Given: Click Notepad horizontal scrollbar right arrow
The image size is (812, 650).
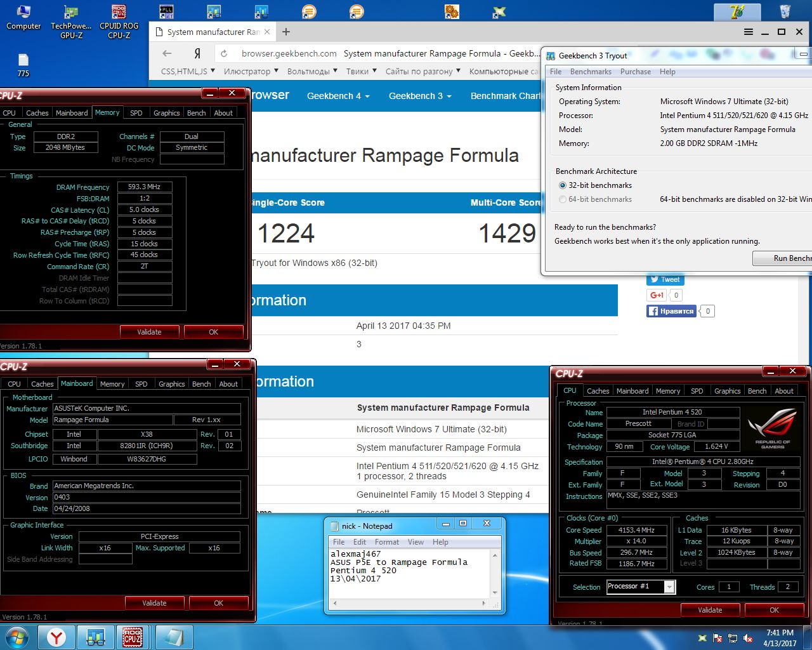Looking at the screenshot, I should tap(484, 603).
